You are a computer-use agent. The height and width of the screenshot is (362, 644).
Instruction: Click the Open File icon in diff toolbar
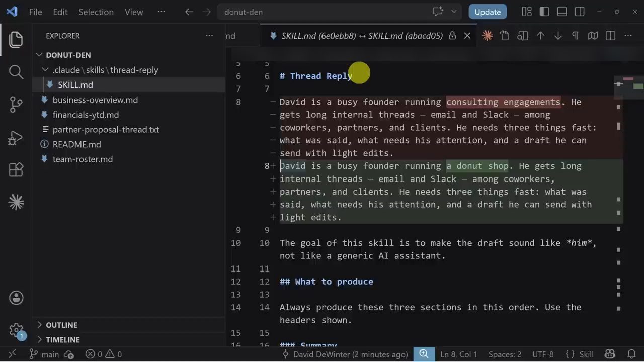click(505, 36)
